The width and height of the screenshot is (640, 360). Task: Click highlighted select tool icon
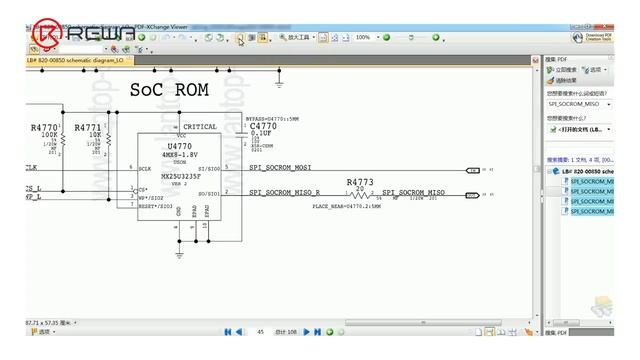coord(263,38)
